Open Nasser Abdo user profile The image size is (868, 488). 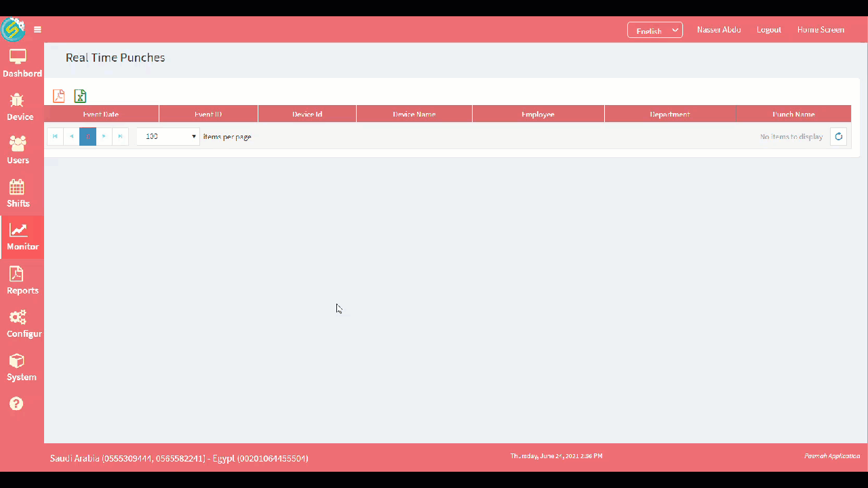tap(719, 30)
